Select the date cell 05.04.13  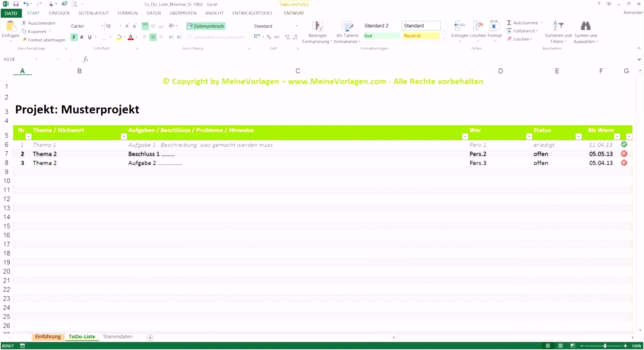[x=601, y=163]
